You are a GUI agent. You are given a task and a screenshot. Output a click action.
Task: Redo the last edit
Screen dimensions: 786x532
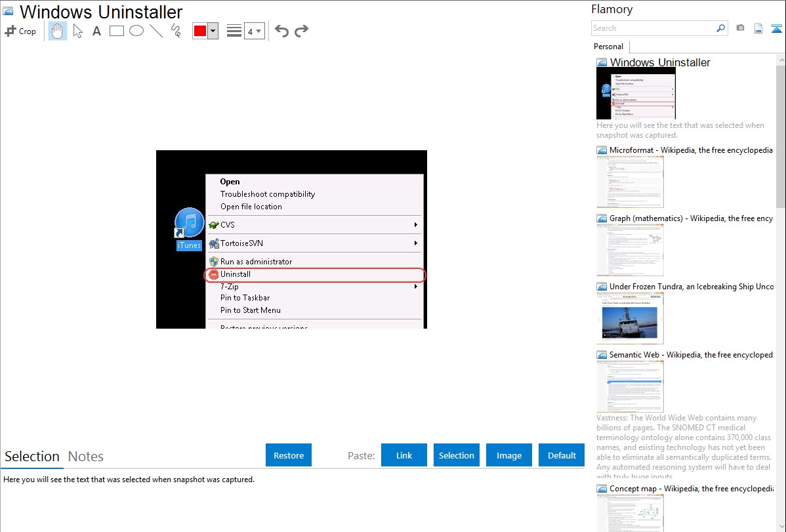point(301,31)
